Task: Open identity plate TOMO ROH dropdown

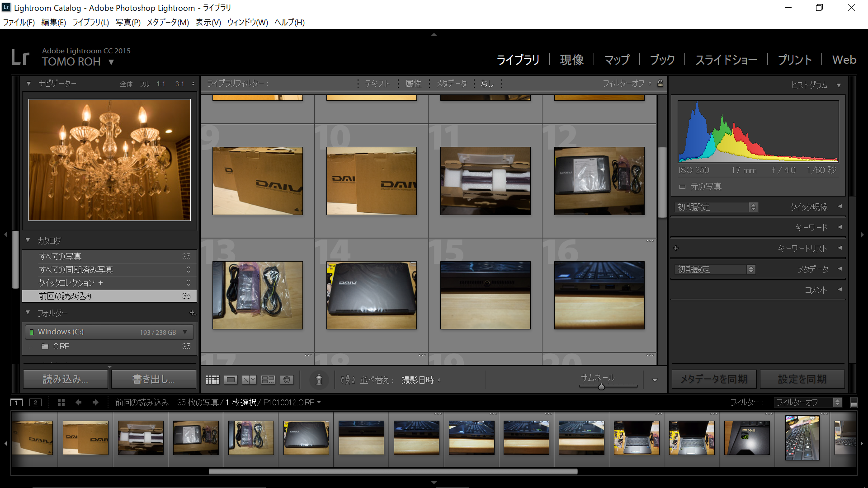Action: [x=111, y=62]
